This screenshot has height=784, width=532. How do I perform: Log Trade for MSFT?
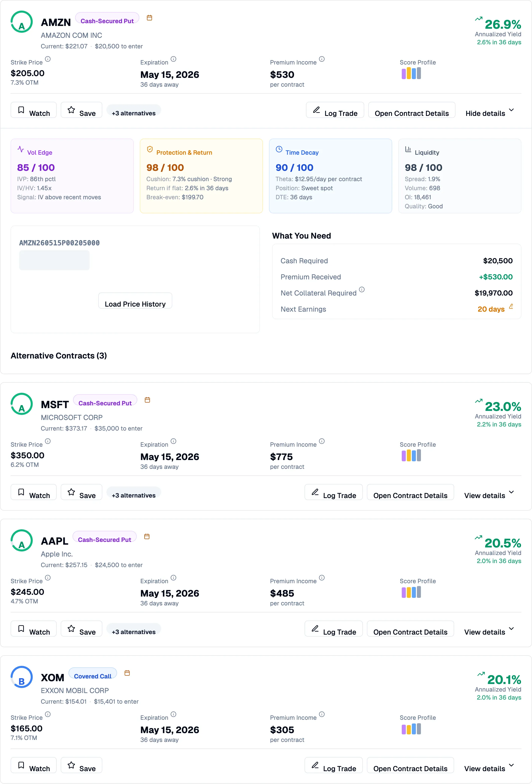tap(334, 493)
